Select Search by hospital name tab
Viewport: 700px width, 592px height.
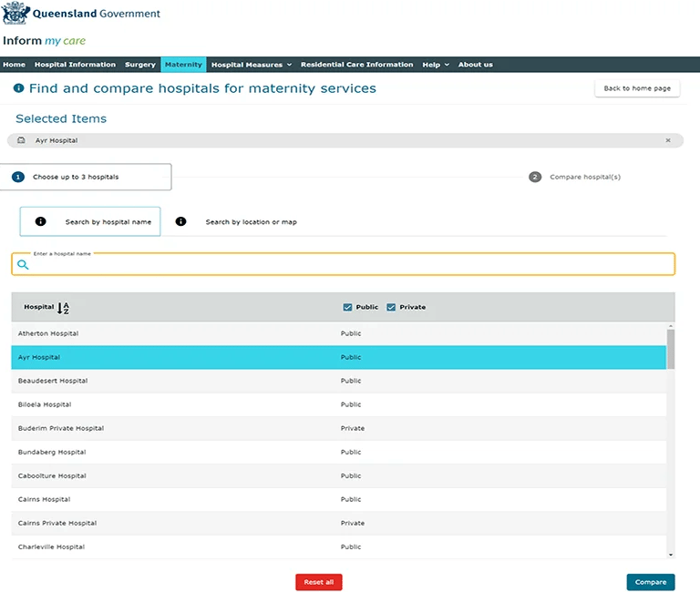click(90, 221)
